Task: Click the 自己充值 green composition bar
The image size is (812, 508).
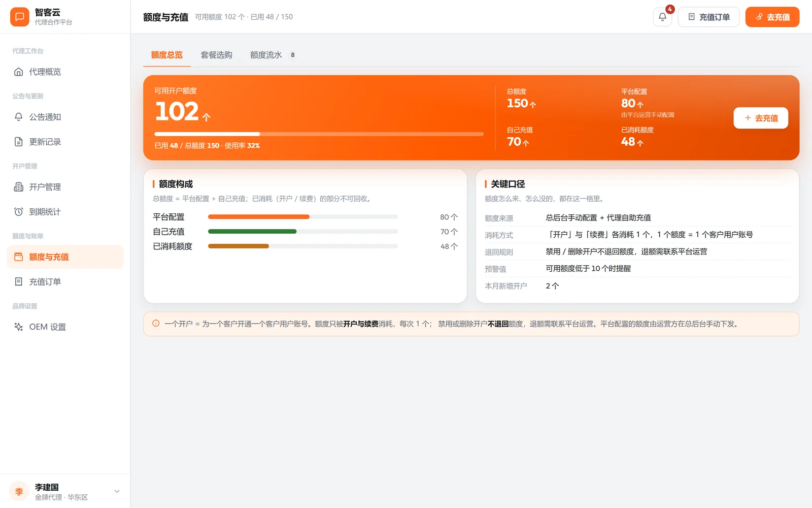Action: pos(252,232)
